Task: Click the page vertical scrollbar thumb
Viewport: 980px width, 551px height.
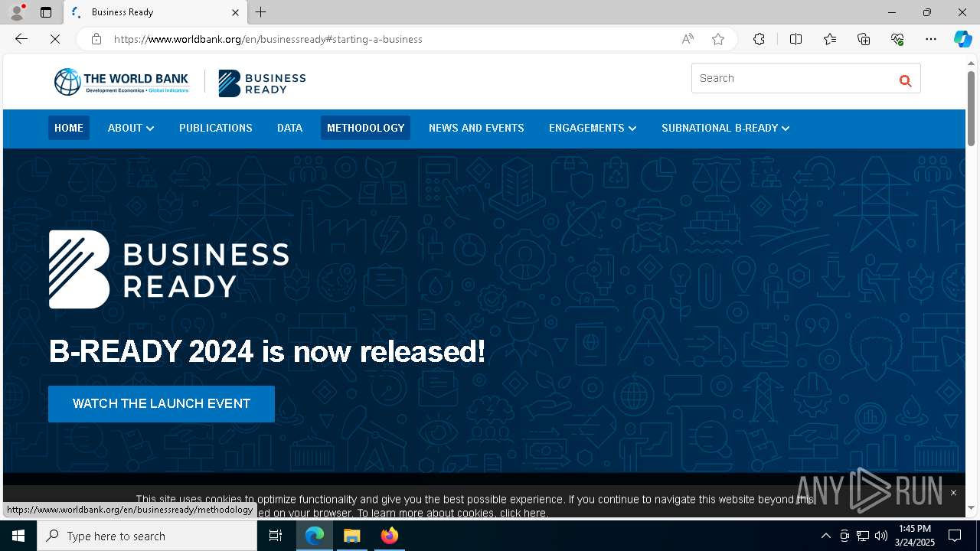Action: pyautogui.click(x=971, y=108)
